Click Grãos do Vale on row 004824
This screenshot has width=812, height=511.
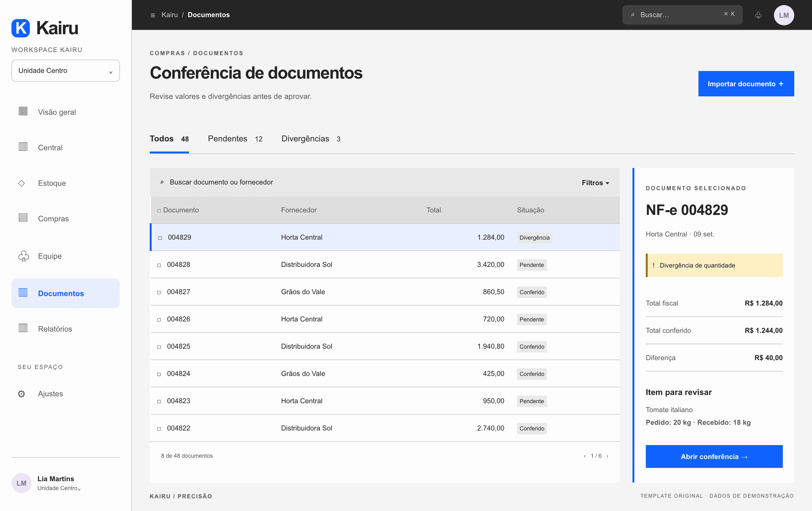pos(303,373)
